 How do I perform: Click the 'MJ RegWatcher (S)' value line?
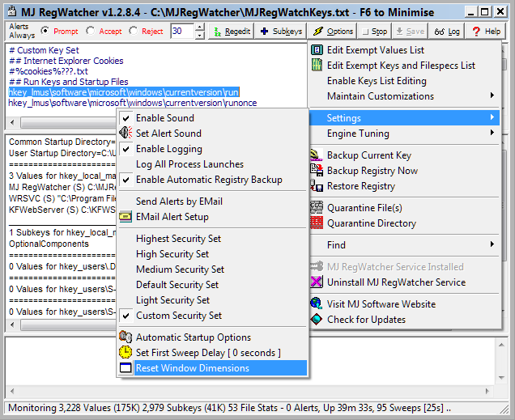[62, 187]
